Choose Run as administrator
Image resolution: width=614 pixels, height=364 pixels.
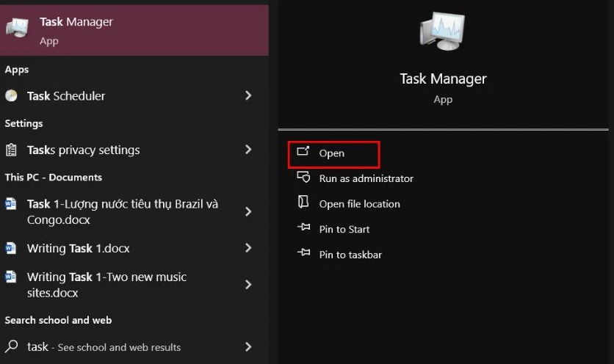[366, 178]
